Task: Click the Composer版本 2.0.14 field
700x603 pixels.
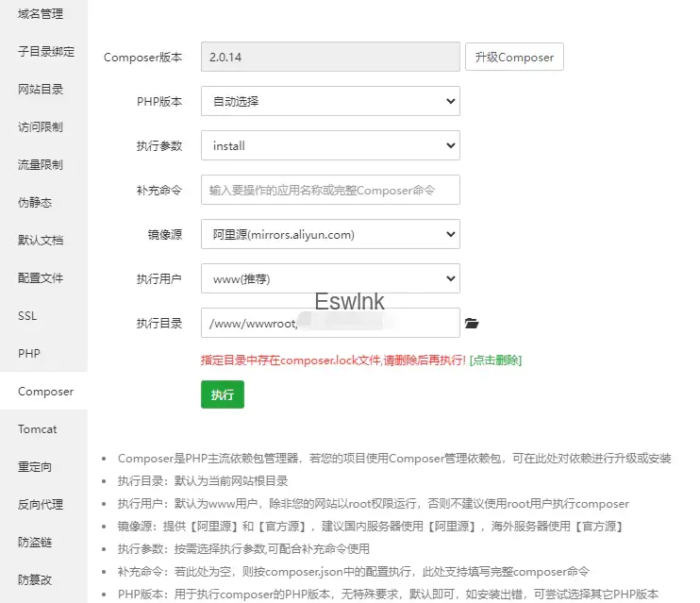Action: pyautogui.click(x=329, y=57)
